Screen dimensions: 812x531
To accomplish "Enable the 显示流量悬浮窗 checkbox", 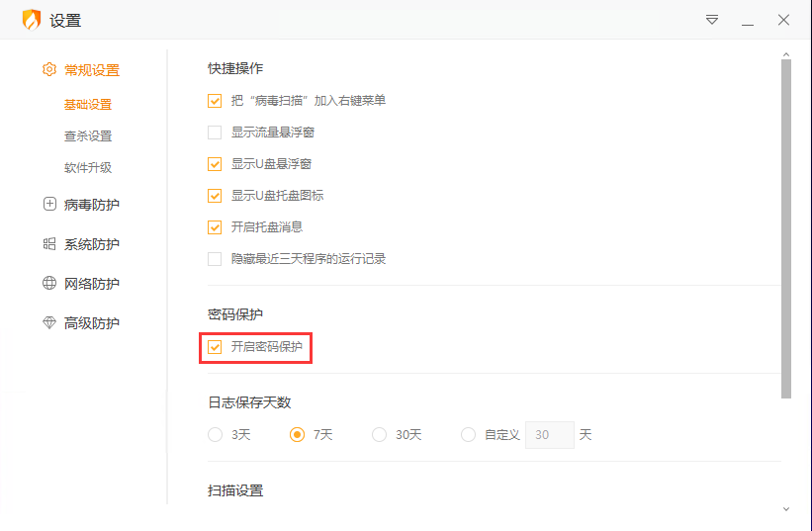I will (x=215, y=133).
